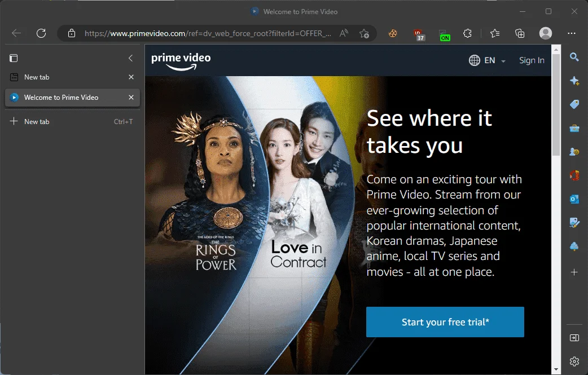Open Read Aloud from the address bar
This screenshot has width=588, height=375.
[344, 33]
